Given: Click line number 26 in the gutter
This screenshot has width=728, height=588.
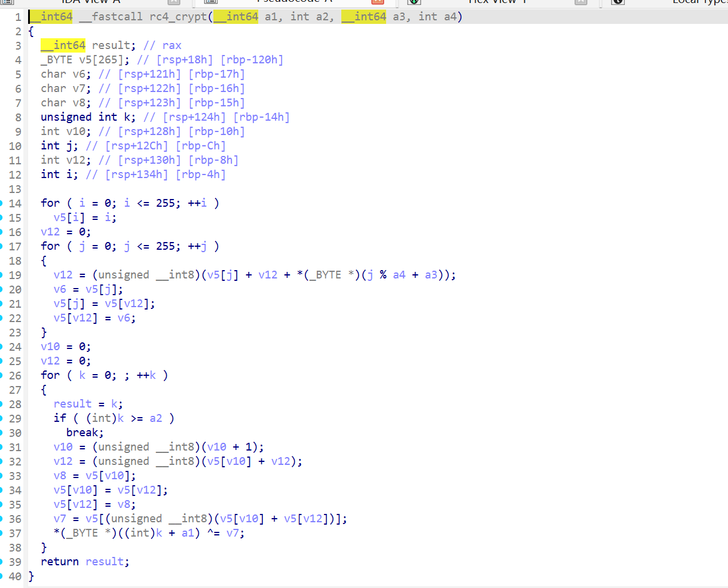Looking at the screenshot, I should 15,375.
